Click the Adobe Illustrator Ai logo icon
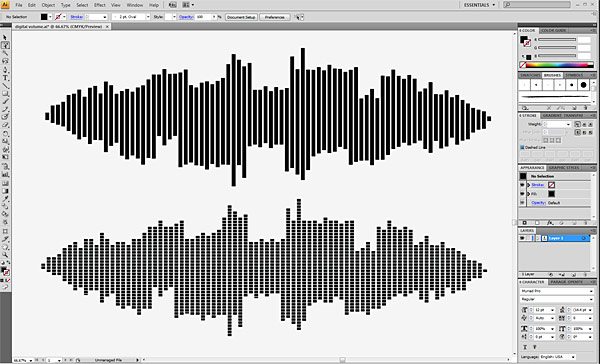Viewport: 600px width, 364px height. [5, 5]
